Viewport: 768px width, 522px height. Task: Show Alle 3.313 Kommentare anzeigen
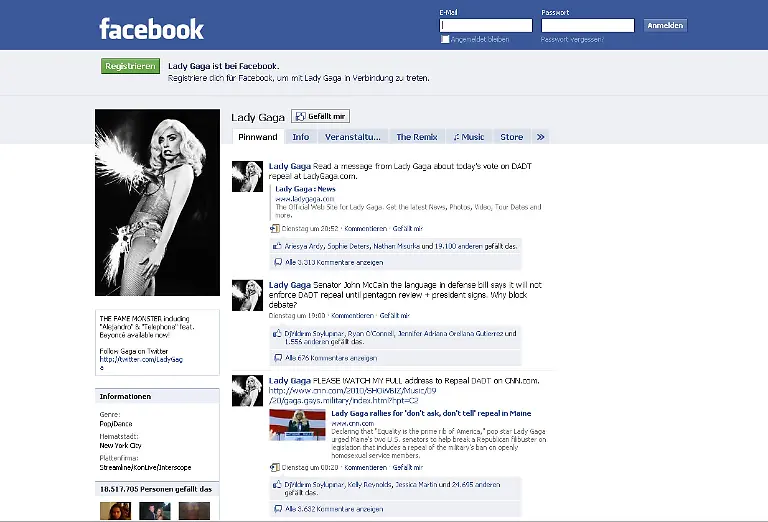pos(334,262)
